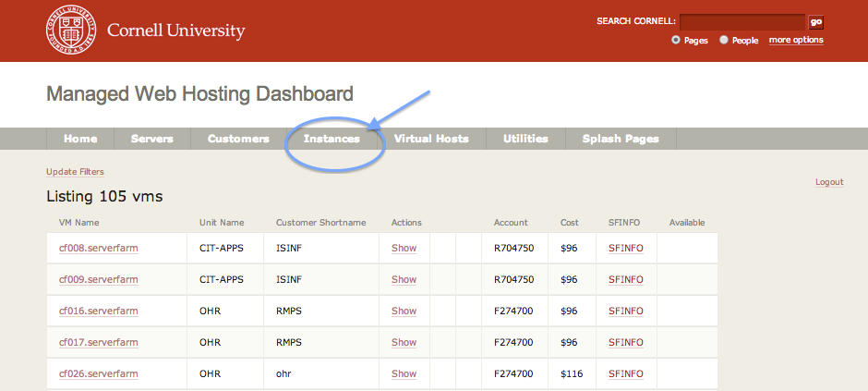Open the Servers tab
Screen dimensions: 868x391
tap(152, 139)
